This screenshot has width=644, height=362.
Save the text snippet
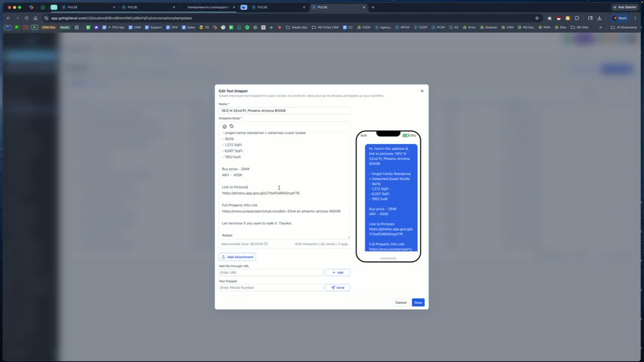(x=418, y=302)
